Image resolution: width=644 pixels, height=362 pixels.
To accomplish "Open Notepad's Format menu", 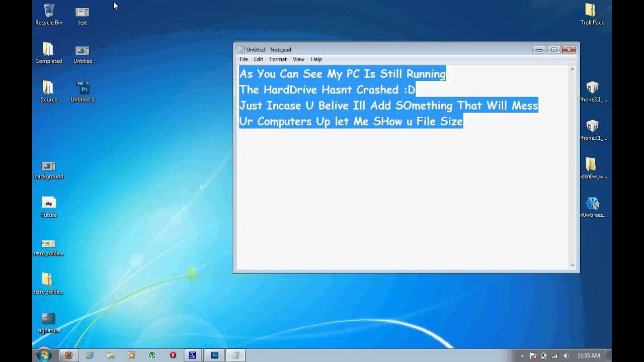I will click(278, 59).
